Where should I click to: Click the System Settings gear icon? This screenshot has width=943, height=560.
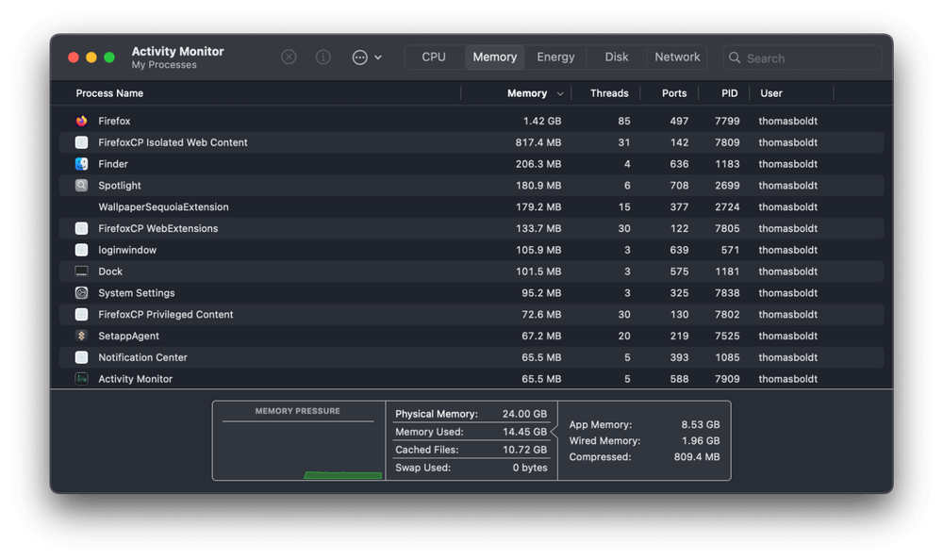81,293
